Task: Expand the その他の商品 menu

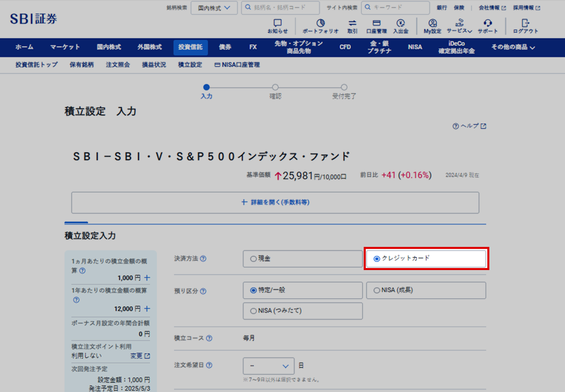Action: coord(513,47)
